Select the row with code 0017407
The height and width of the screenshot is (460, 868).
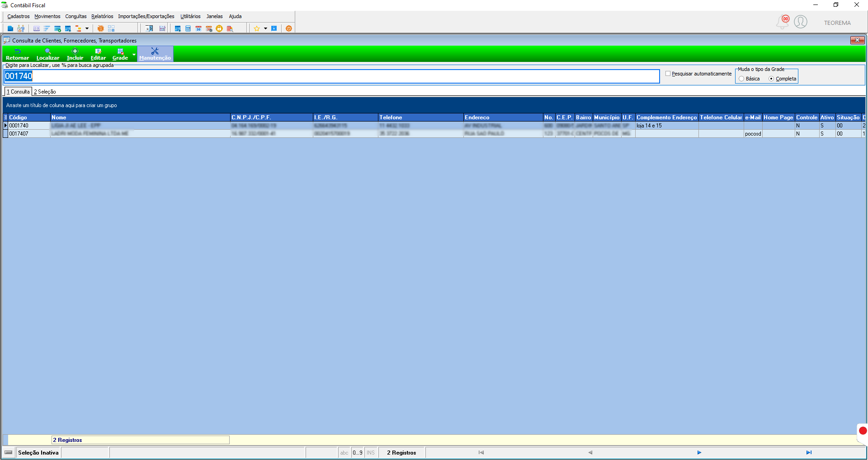pyautogui.click(x=434, y=134)
